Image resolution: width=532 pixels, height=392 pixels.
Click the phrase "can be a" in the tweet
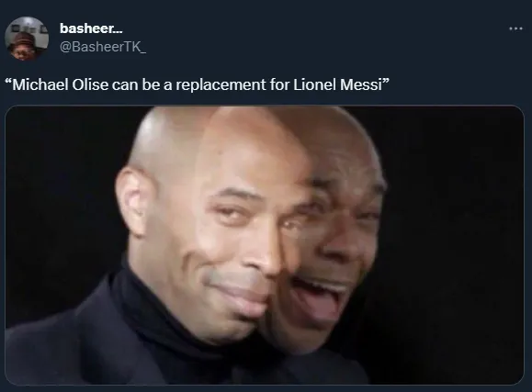click(x=141, y=84)
